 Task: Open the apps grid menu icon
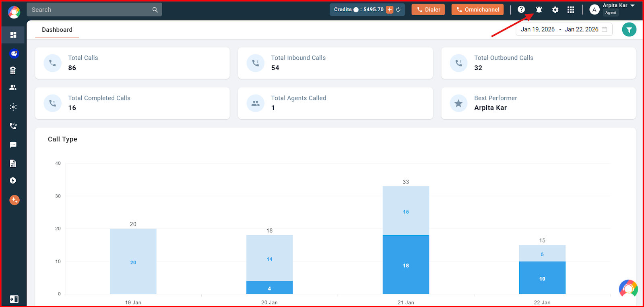[x=571, y=10]
